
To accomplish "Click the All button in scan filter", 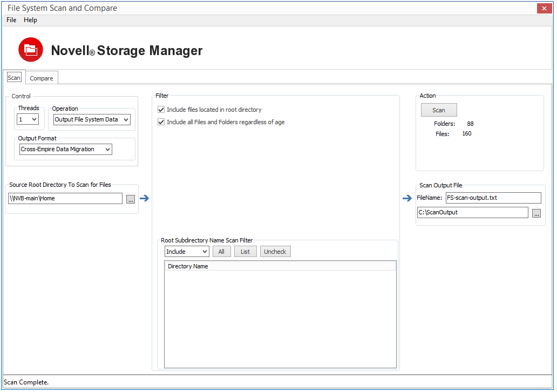I will tap(221, 252).
